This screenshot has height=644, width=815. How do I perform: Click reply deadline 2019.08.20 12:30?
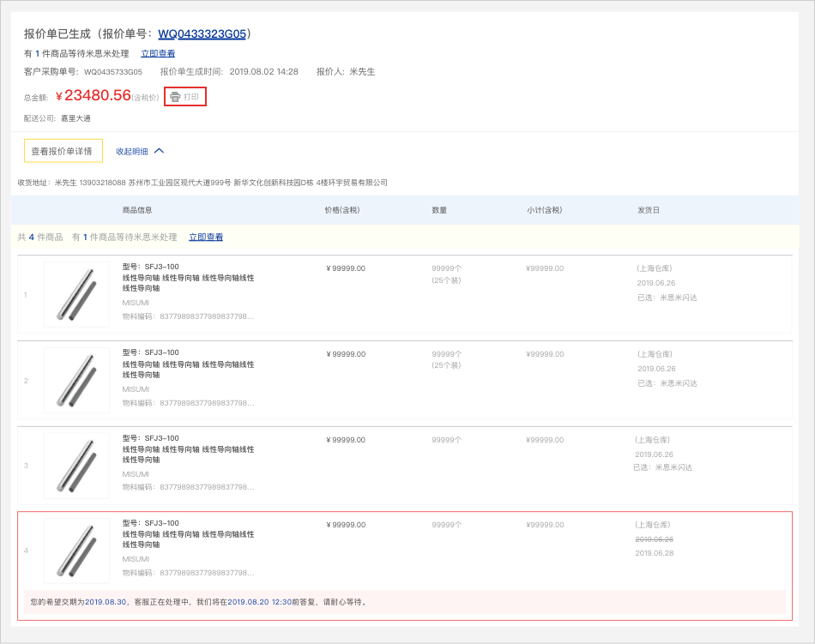point(258,602)
